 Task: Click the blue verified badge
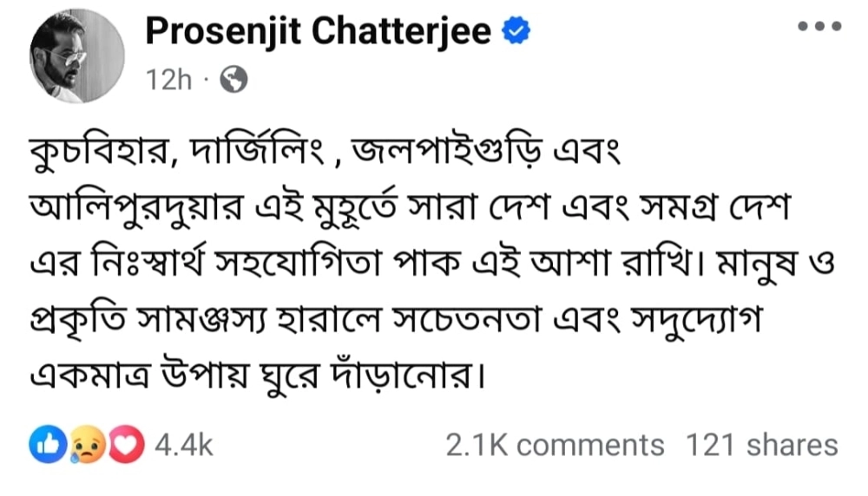(518, 32)
